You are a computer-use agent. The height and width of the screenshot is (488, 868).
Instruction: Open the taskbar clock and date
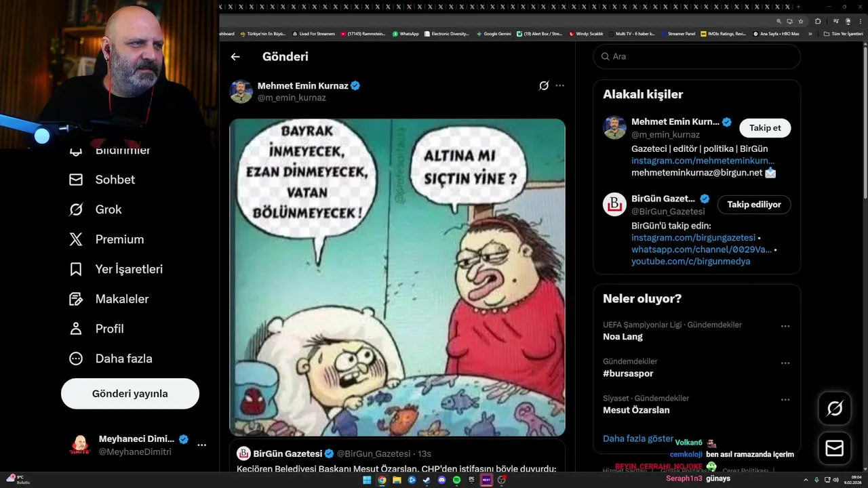pos(852,480)
